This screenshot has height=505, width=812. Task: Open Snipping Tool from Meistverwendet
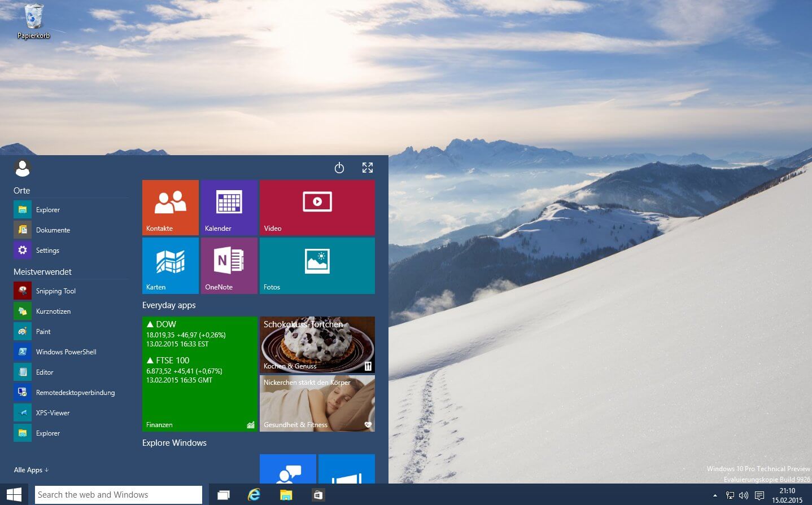click(x=55, y=291)
